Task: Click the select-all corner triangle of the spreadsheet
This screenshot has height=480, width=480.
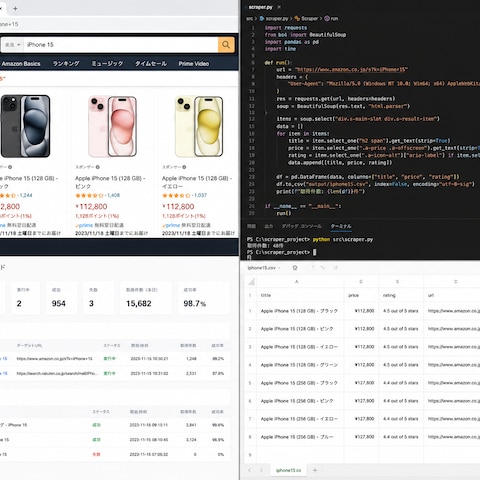Action: point(251,282)
